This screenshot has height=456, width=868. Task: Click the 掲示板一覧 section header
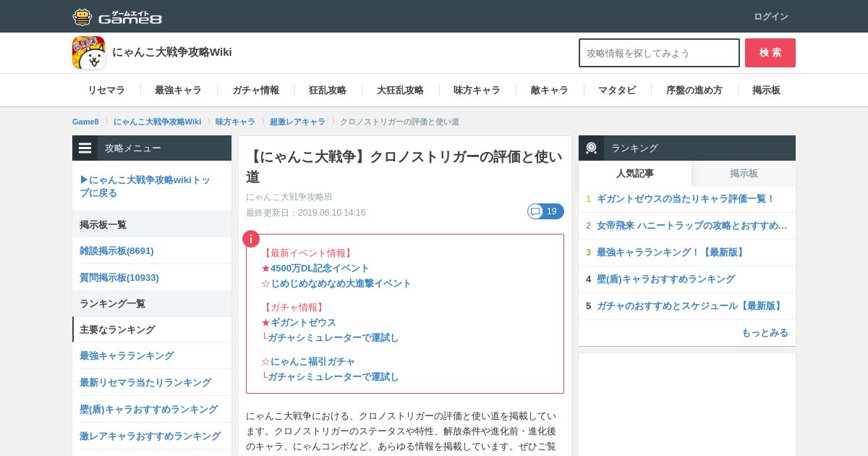click(x=152, y=224)
